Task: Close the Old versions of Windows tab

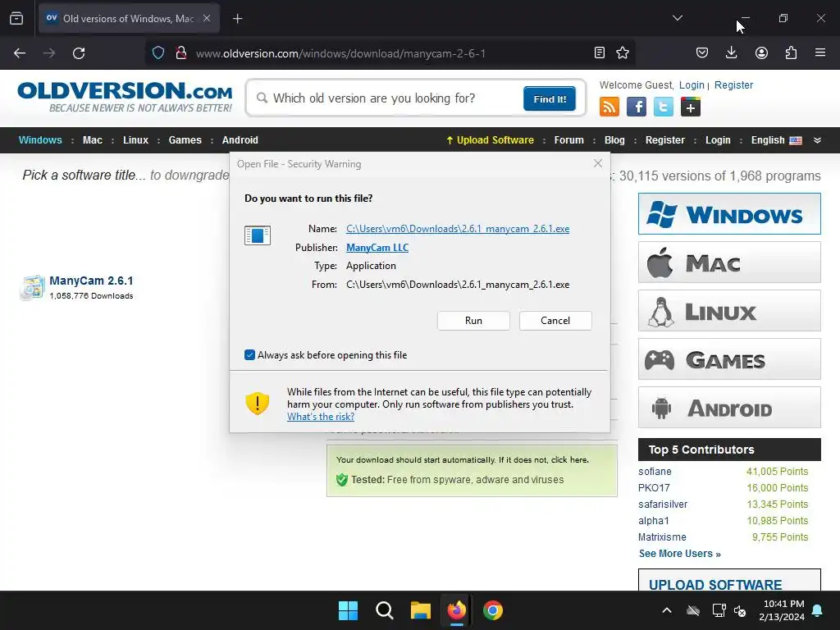Action: click(x=207, y=18)
